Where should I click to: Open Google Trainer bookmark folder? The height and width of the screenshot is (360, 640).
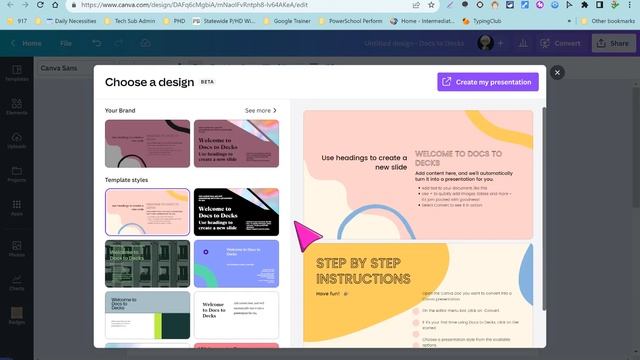(287, 21)
